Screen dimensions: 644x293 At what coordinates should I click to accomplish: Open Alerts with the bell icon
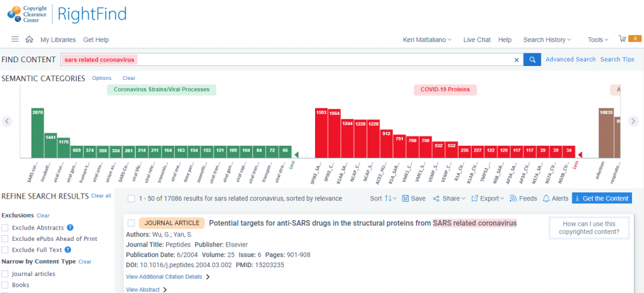point(555,198)
